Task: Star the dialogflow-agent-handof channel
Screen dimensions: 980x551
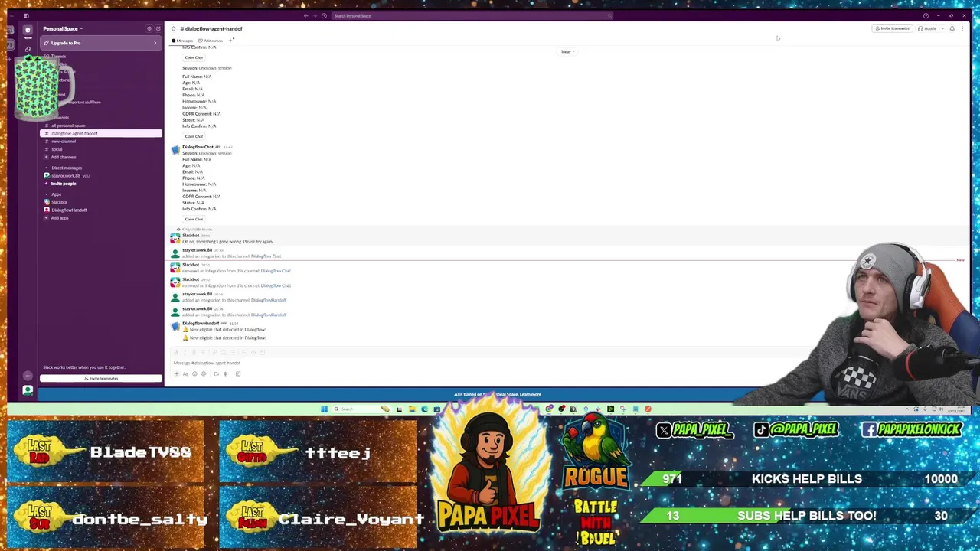Action: 173,28
